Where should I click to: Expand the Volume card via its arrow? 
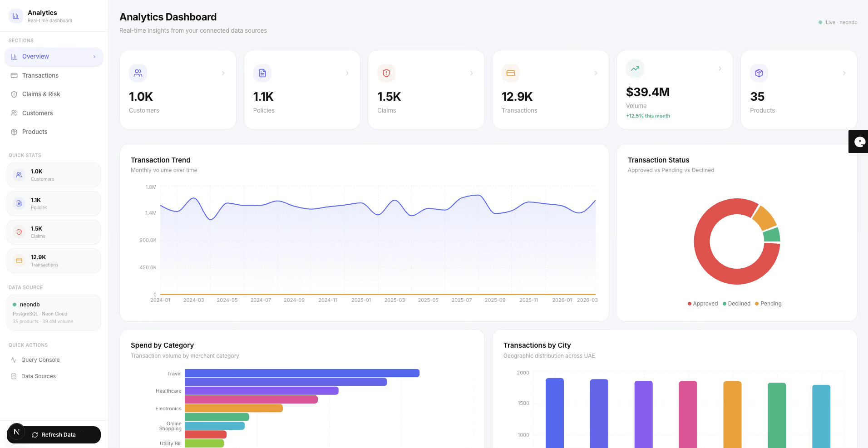720,68
